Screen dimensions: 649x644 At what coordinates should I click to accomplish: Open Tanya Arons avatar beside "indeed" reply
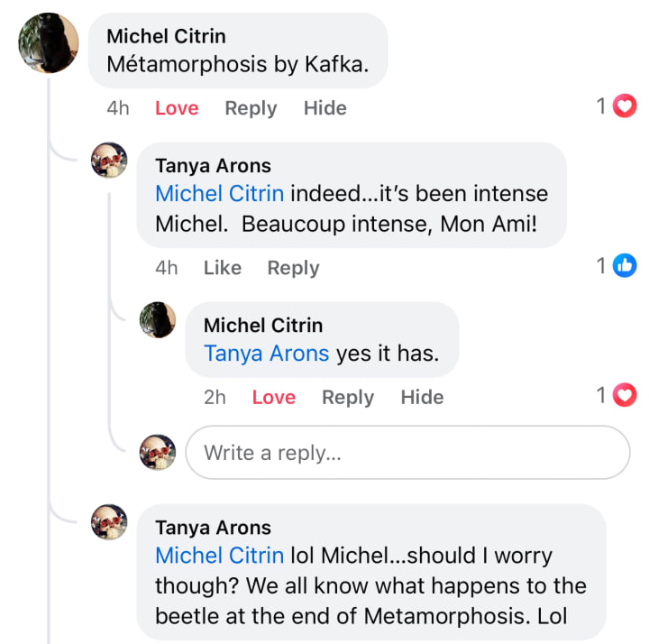pyautogui.click(x=109, y=161)
